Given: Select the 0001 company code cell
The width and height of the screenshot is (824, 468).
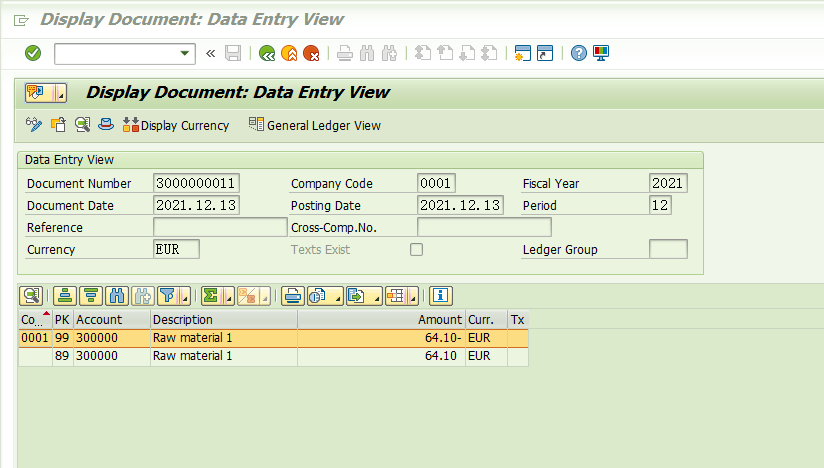Looking at the screenshot, I should 35,338.
